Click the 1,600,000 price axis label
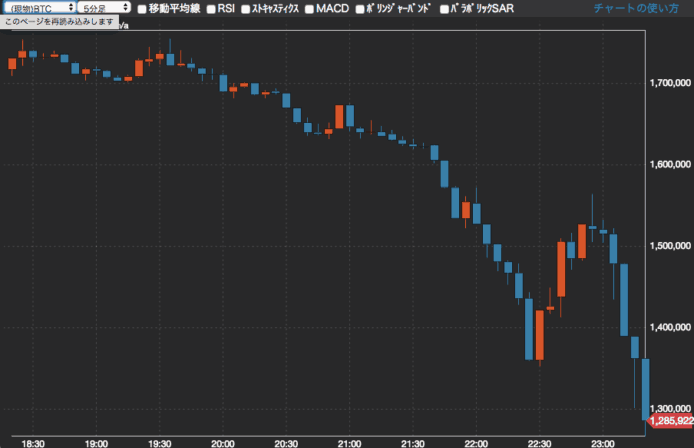694x448 pixels. [670, 163]
